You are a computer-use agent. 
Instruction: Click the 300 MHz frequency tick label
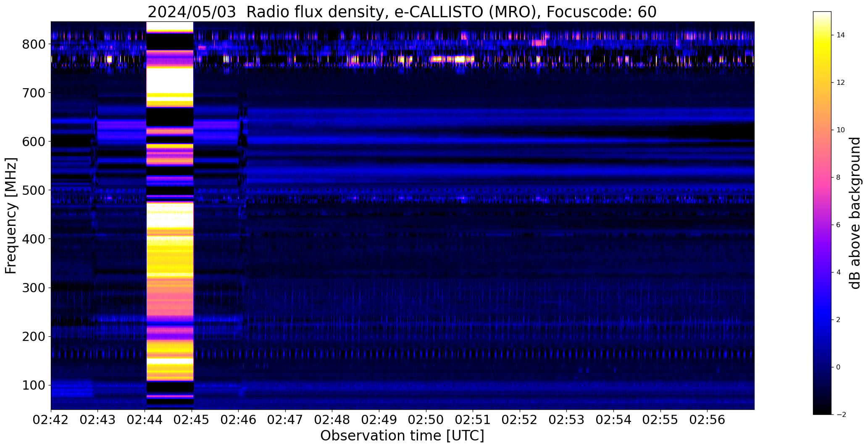[x=34, y=288]
